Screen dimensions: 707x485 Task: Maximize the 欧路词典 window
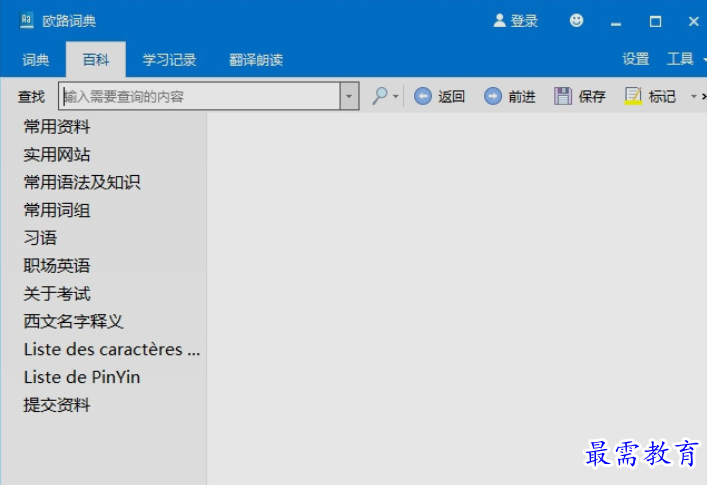[655, 21]
